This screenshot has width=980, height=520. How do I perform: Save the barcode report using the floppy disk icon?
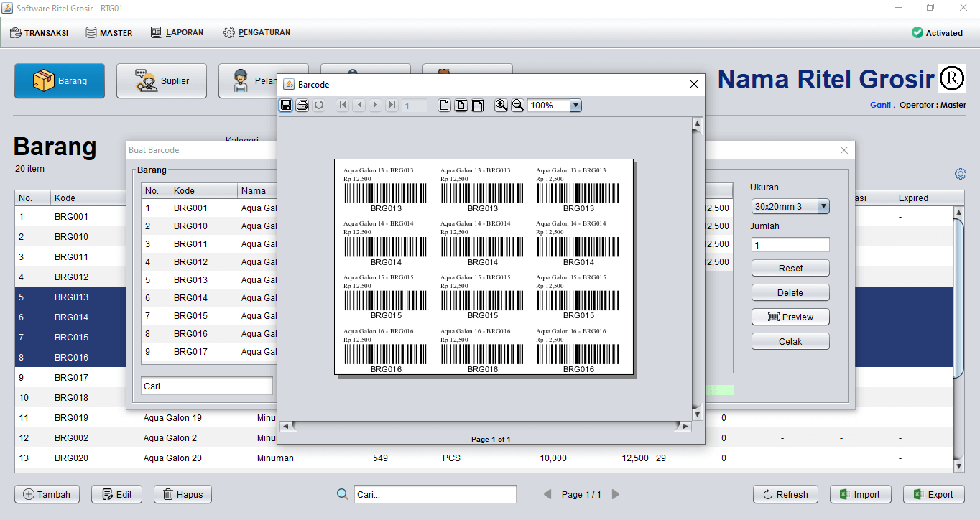(x=286, y=106)
